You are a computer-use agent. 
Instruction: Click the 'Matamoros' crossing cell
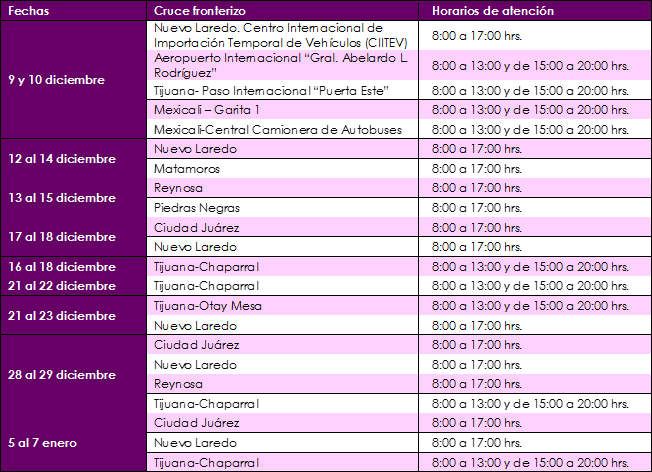tap(282, 169)
